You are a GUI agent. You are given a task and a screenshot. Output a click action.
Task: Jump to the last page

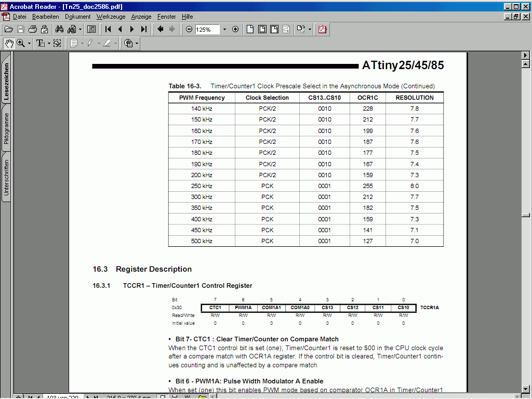pos(144,30)
